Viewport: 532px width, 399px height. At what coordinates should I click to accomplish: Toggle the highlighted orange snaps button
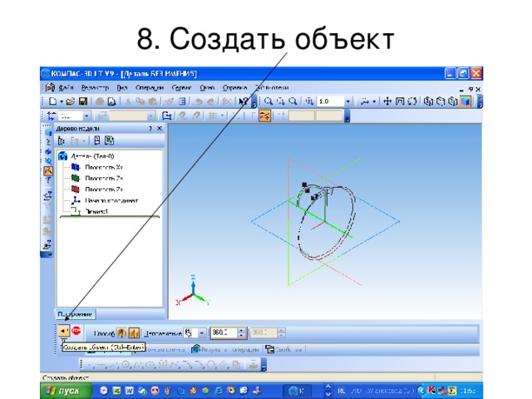point(264,116)
